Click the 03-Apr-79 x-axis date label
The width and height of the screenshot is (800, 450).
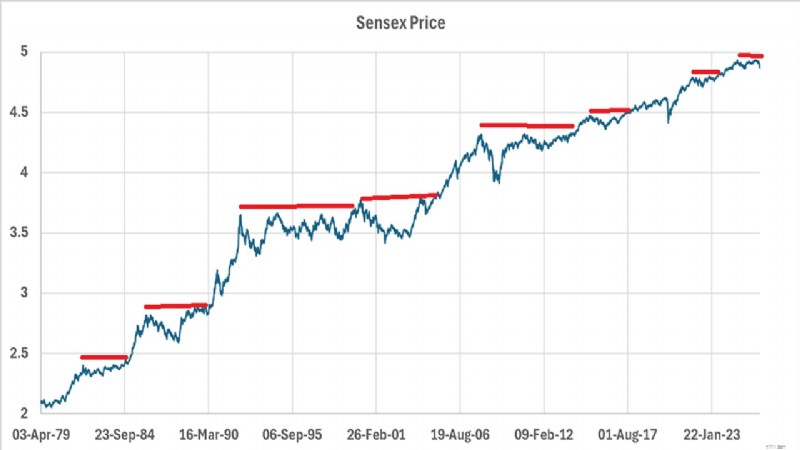41,435
